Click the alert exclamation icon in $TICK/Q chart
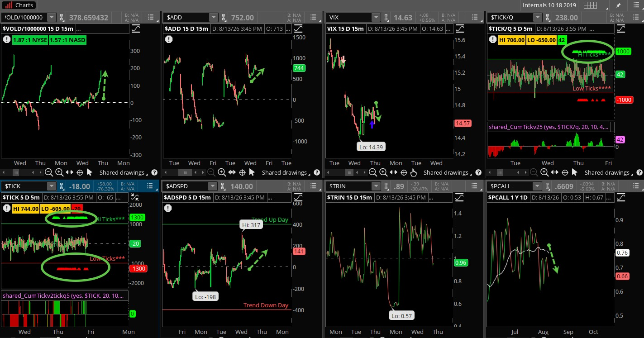Image resolution: width=644 pixels, height=338 pixels. 493,39
